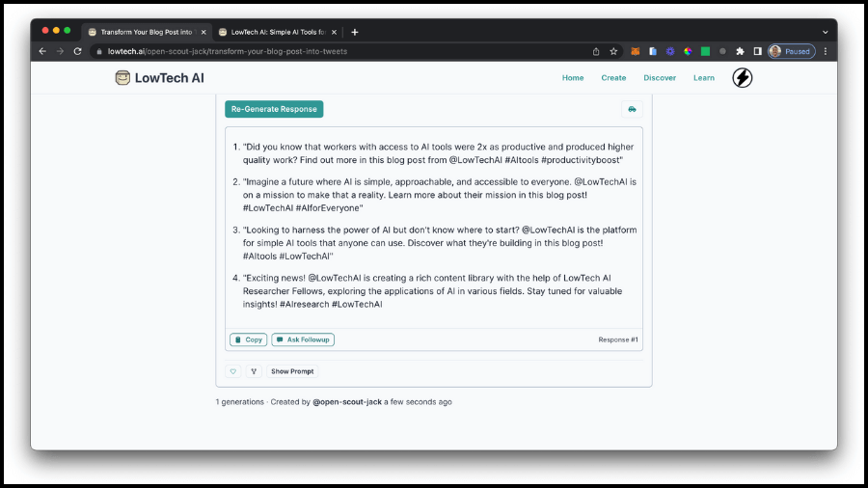Click the car icon button above the response
The width and height of the screenshot is (868, 488).
coord(632,109)
